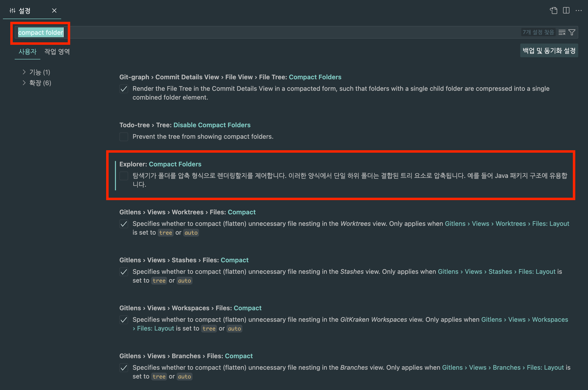Open settings JSON file icon
Viewport: 588px width, 390px height.
[x=554, y=11]
